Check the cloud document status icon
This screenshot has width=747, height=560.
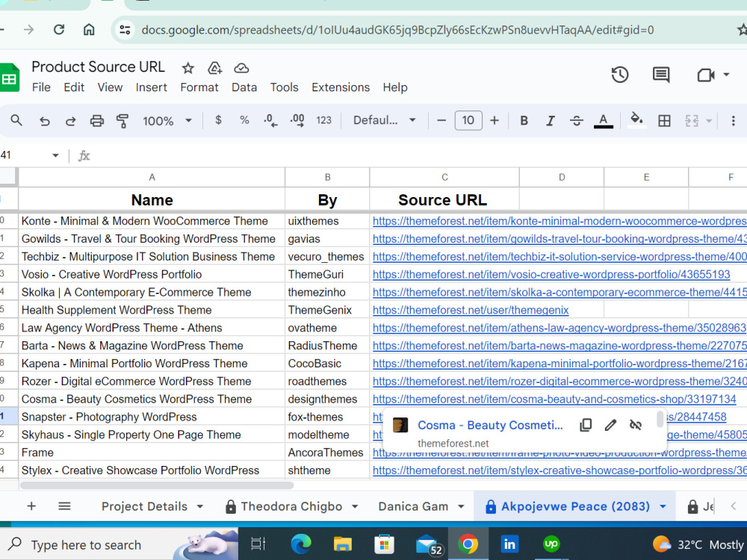pos(241,68)
